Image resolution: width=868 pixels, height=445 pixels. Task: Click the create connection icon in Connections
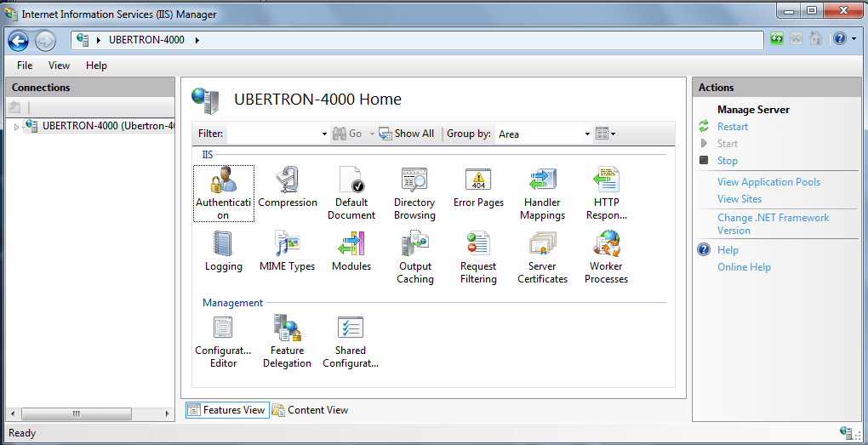pos(15,107)
